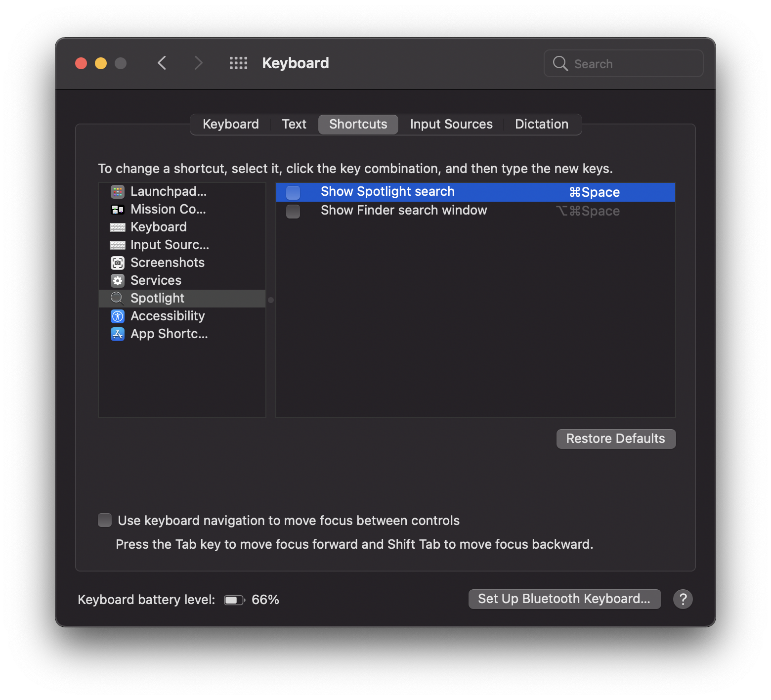Show all preferences grid icon
The width and height of the screenshot is (771, 700).
click(x=238, y=63)
